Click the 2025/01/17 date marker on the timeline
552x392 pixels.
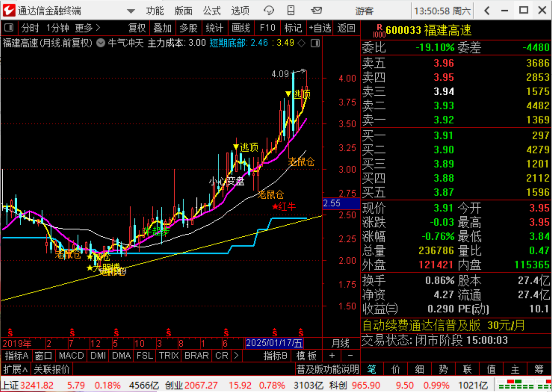(x=274, y=343)
